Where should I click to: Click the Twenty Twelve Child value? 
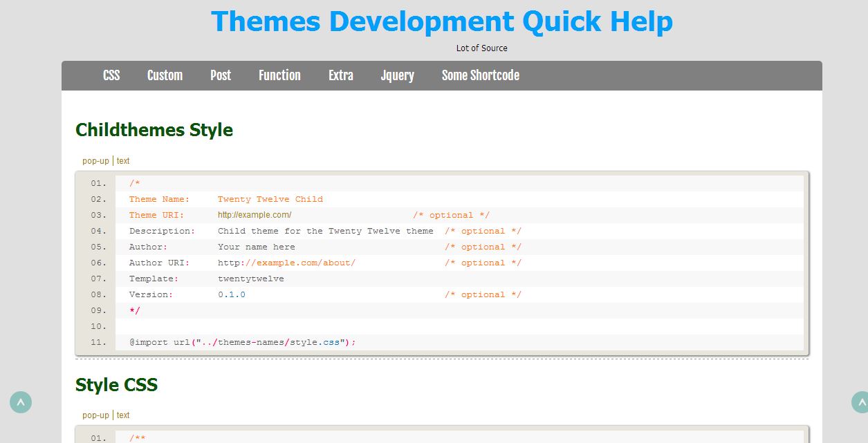[x=270, y=199]
